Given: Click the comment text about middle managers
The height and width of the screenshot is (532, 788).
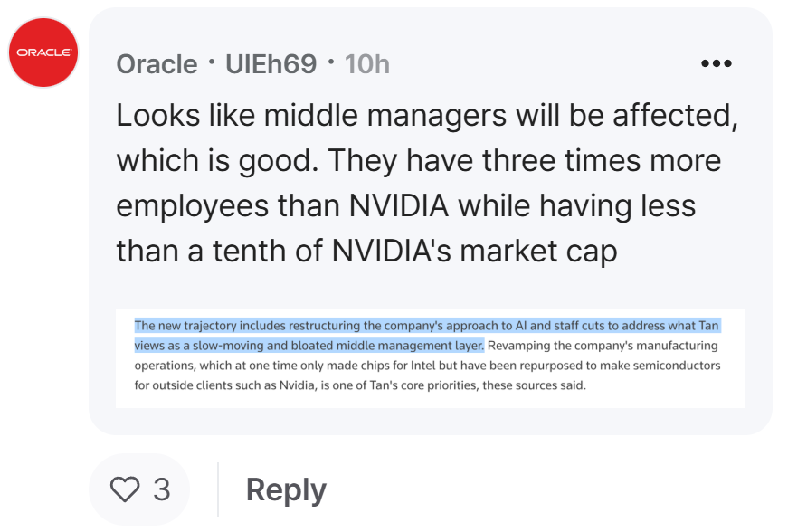Looking at the screenshot, I should pos(427,184).
